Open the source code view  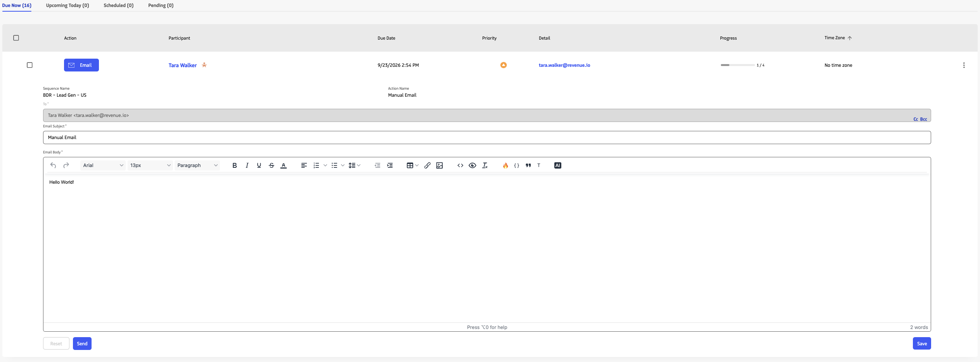(460, 165)
